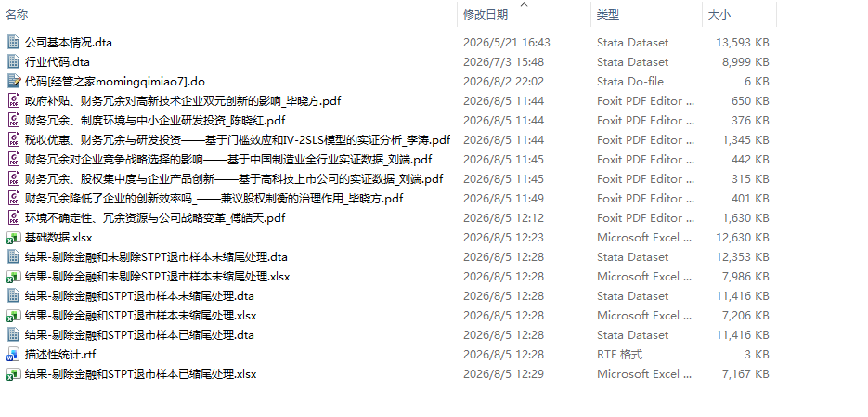Select 财务冗余对企业竞争战略选择的影响_刘端.pdf file name
The width and height of the screenshot is (868, 417).
point(228,159)
